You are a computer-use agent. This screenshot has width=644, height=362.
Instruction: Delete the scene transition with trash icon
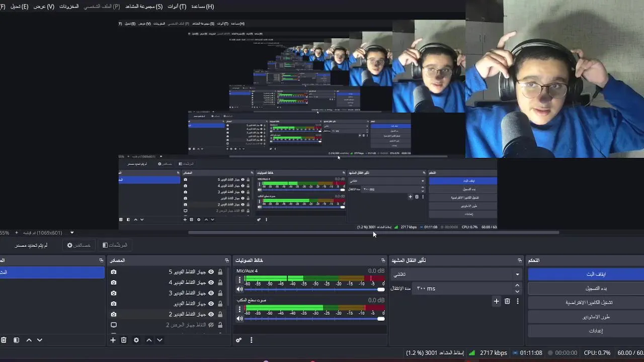(507, 301)
